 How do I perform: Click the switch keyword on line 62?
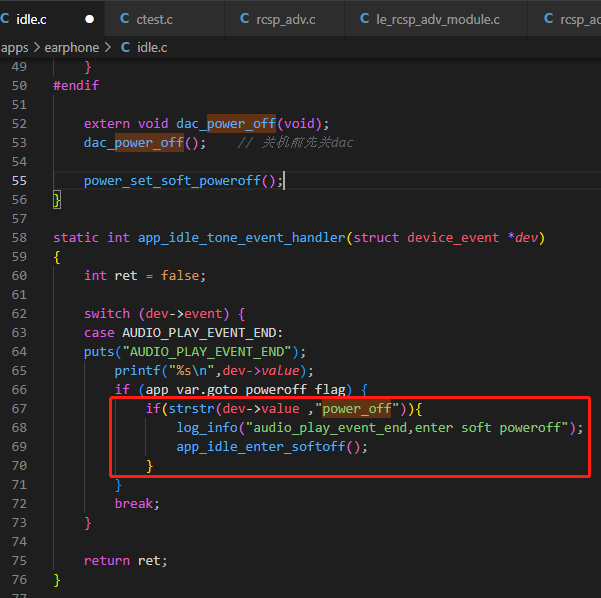point(107,314)
